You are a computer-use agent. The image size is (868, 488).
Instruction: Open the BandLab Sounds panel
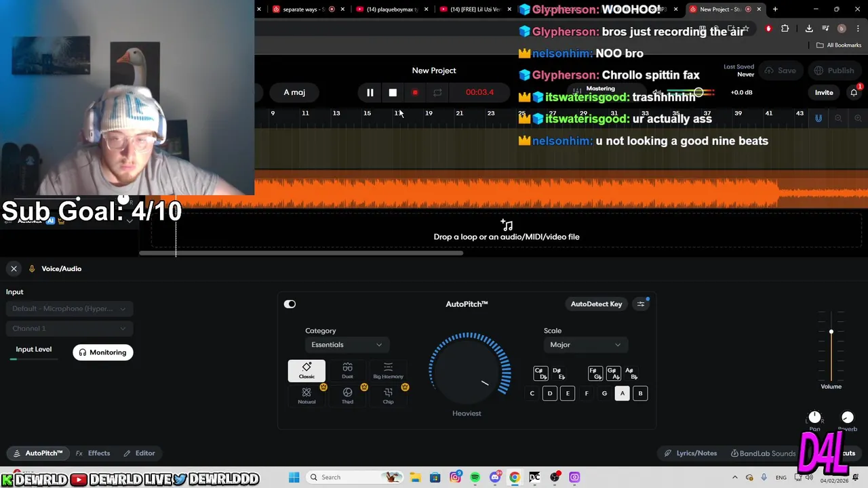click(763, 453)
